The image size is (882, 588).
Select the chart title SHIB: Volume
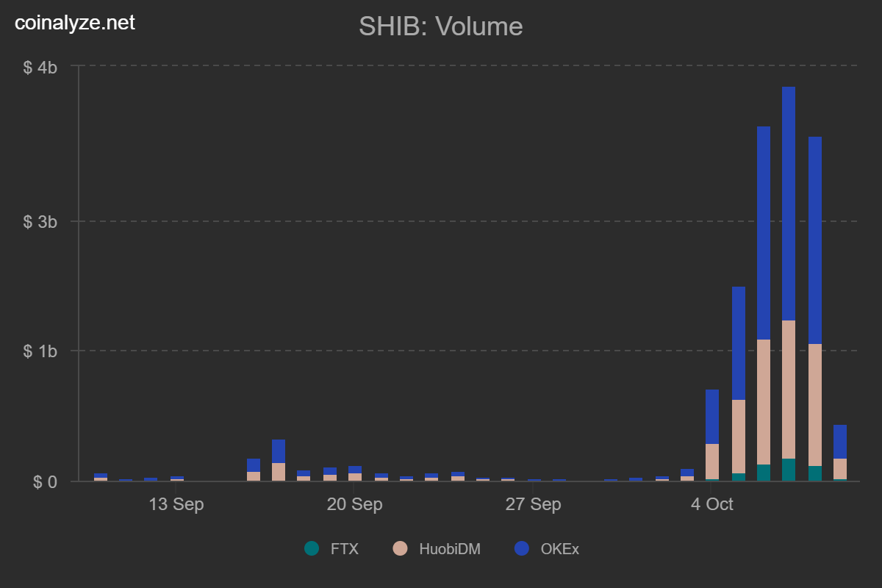tap(441, 26)
